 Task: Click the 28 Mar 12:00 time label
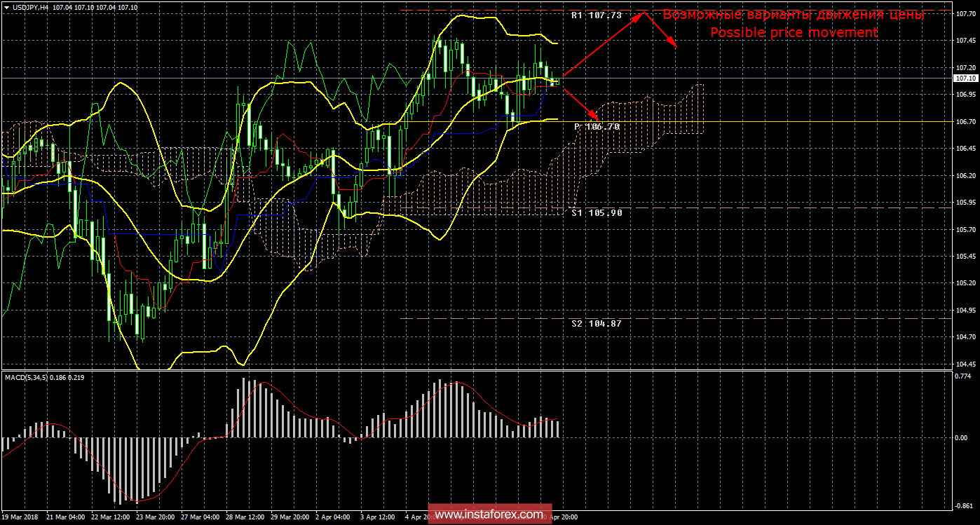[x=245, y=517]
